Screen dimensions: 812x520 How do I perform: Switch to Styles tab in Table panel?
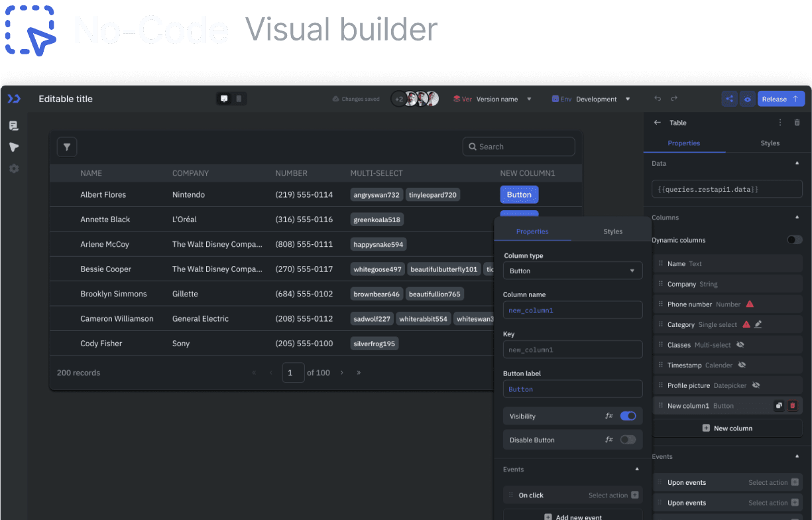pyautogui.click(x=770, y=143)
